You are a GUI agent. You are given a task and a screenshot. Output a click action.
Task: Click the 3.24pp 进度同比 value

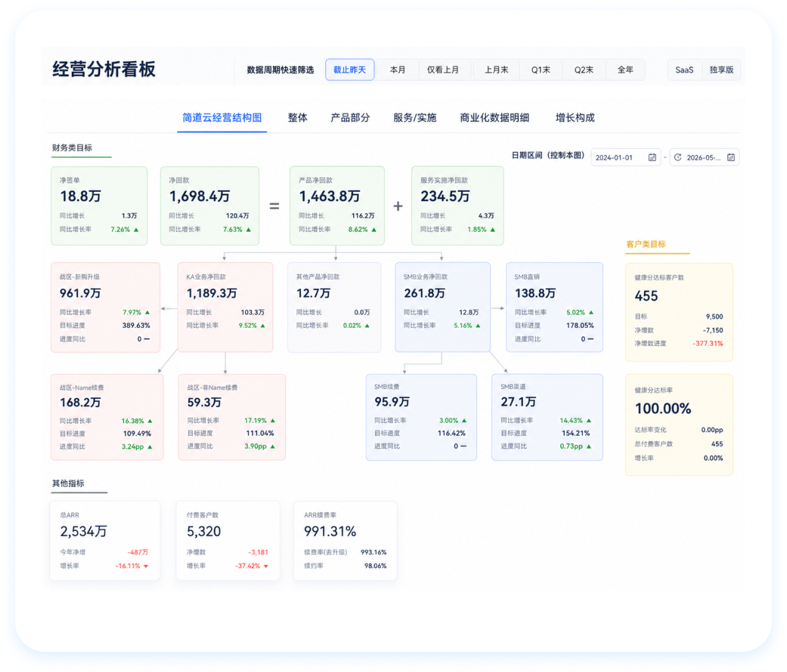coord(132,447)
